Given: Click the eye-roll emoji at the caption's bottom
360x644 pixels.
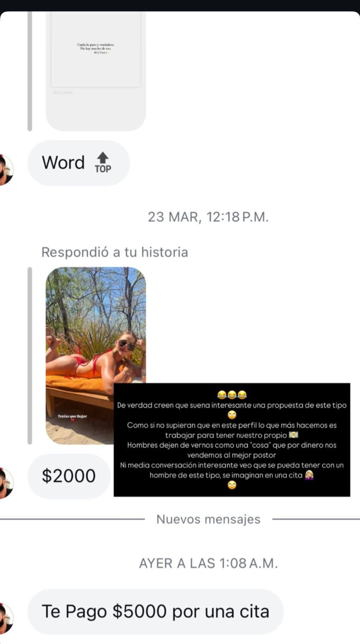Looking at the screenshot, I should 232,485.
